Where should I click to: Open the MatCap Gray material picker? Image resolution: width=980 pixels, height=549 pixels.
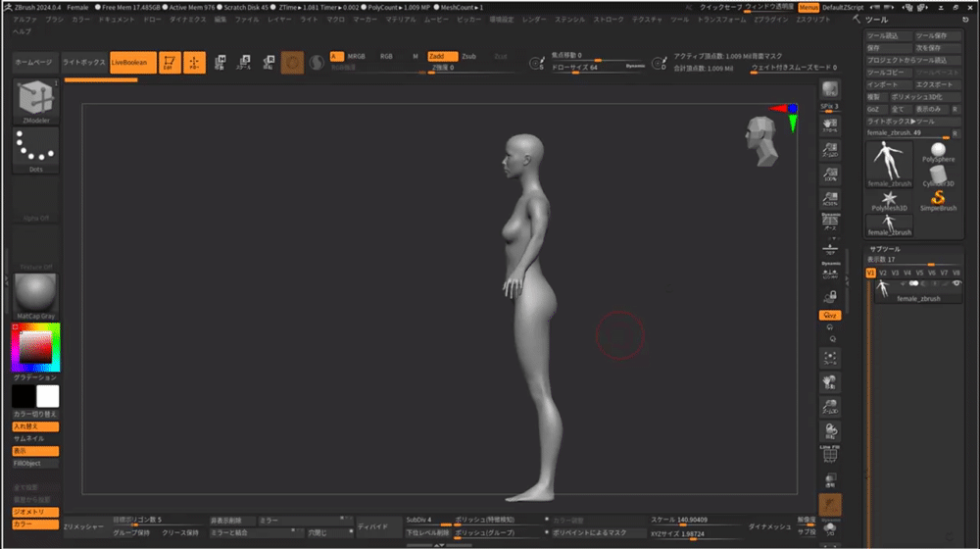[35, 296]
